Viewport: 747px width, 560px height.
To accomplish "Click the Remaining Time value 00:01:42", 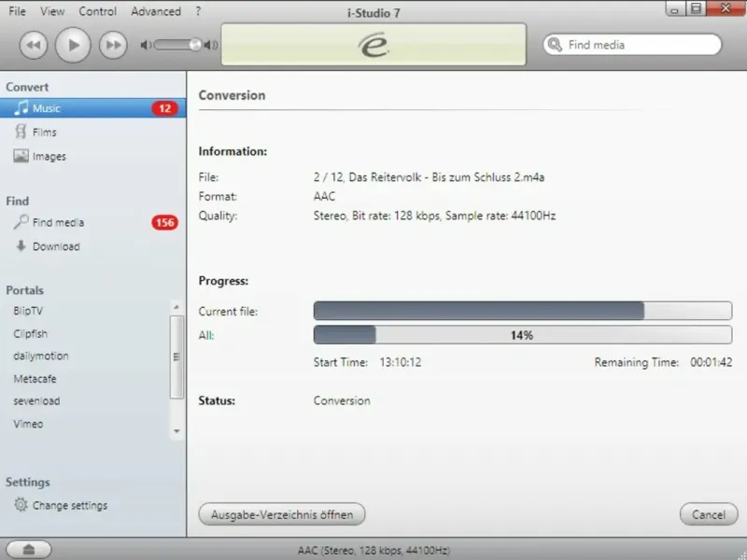I will pos(712,362).
